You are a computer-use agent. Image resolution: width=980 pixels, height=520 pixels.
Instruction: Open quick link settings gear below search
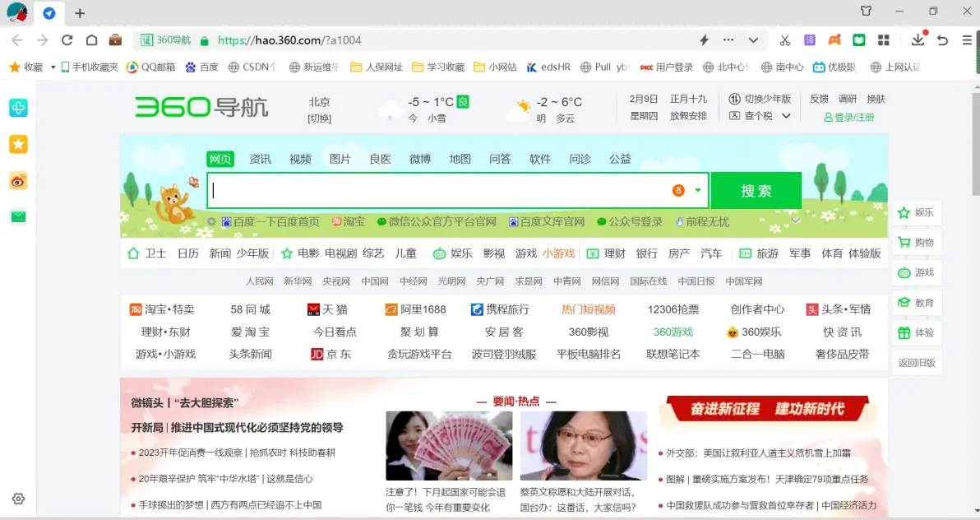[x=211, y=221]
